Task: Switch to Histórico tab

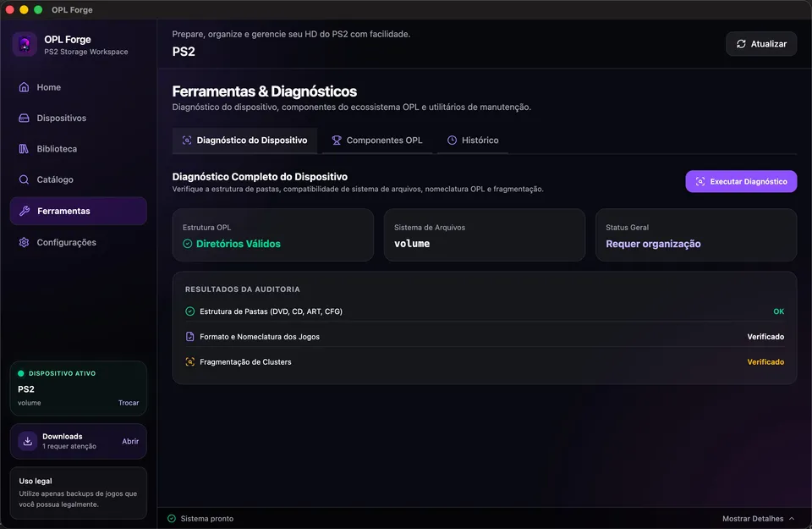Action: 472,141
